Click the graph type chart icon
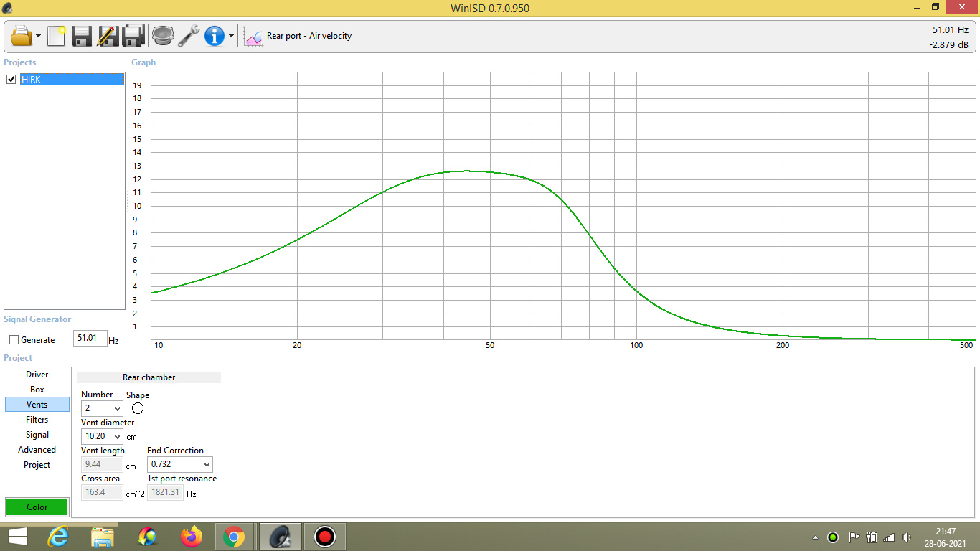 point(253,36)
